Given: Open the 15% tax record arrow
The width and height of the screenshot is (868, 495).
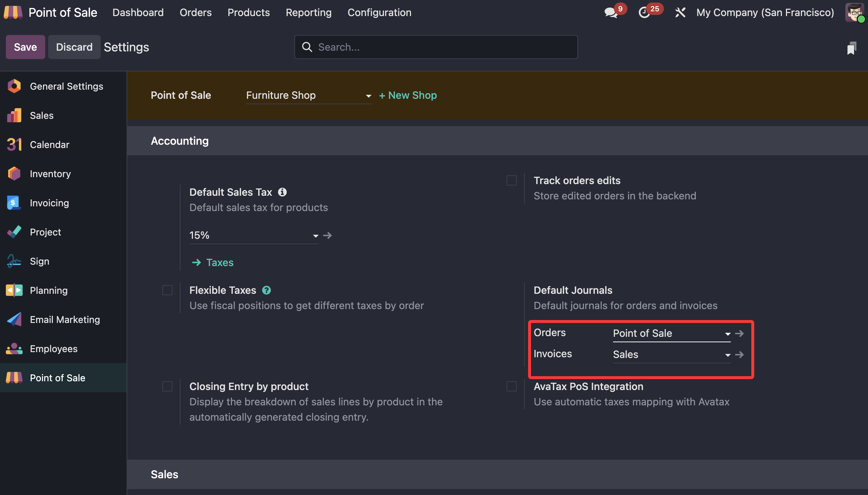Looking at the screenshot, I should click(328, 235).
